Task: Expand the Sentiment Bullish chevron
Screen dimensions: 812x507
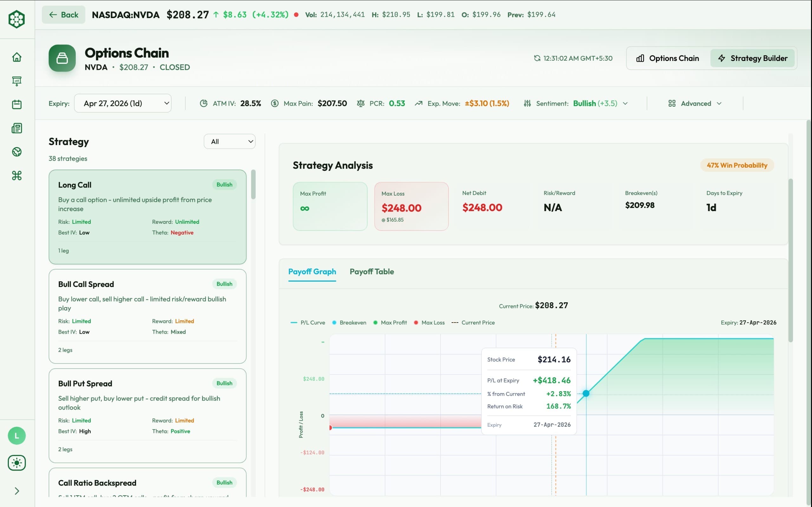Action: pos(625,103)
